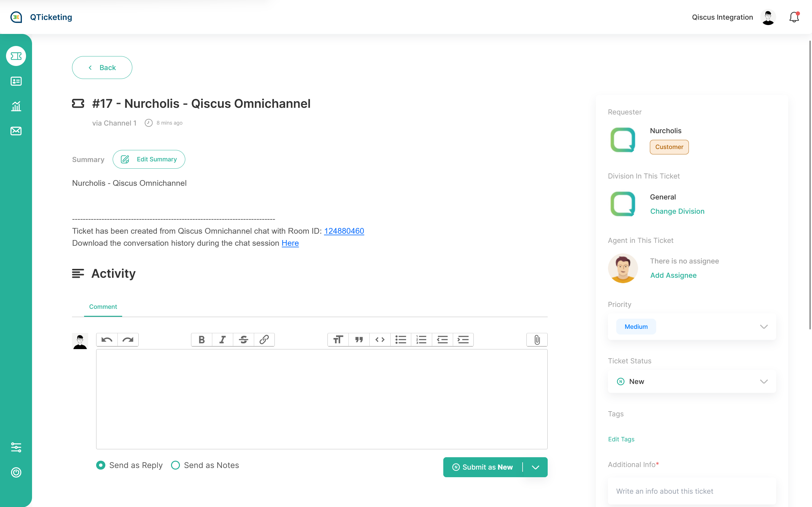
Task: Click the Additional Info text field
Action: 692,491
